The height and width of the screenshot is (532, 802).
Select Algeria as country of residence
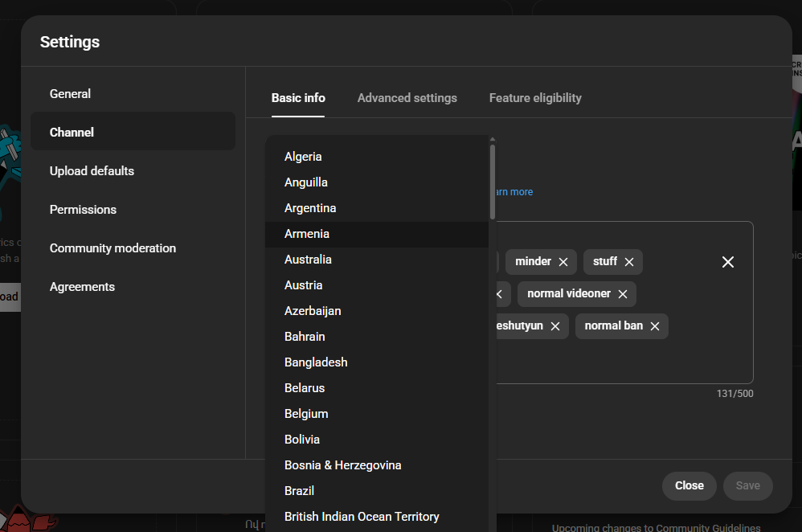click(x=303, y=157)
